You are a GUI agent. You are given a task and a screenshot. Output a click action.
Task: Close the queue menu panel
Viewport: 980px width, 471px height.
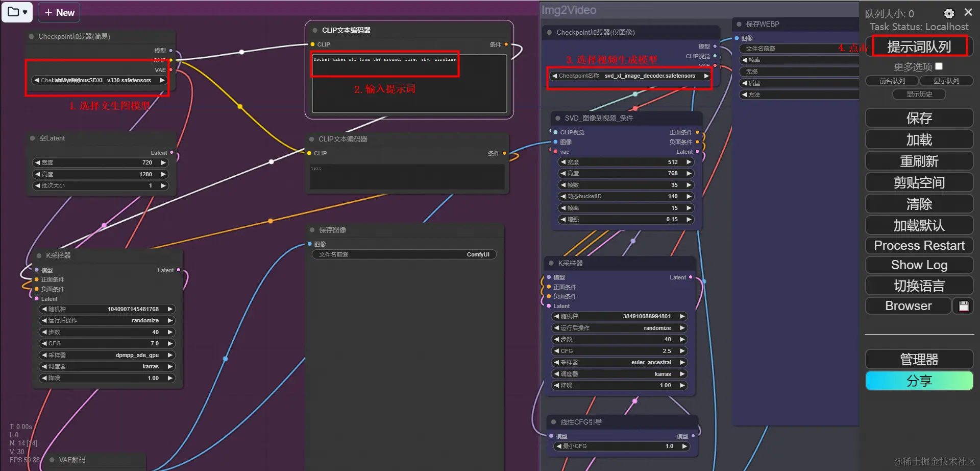click(x=968, y=12)
